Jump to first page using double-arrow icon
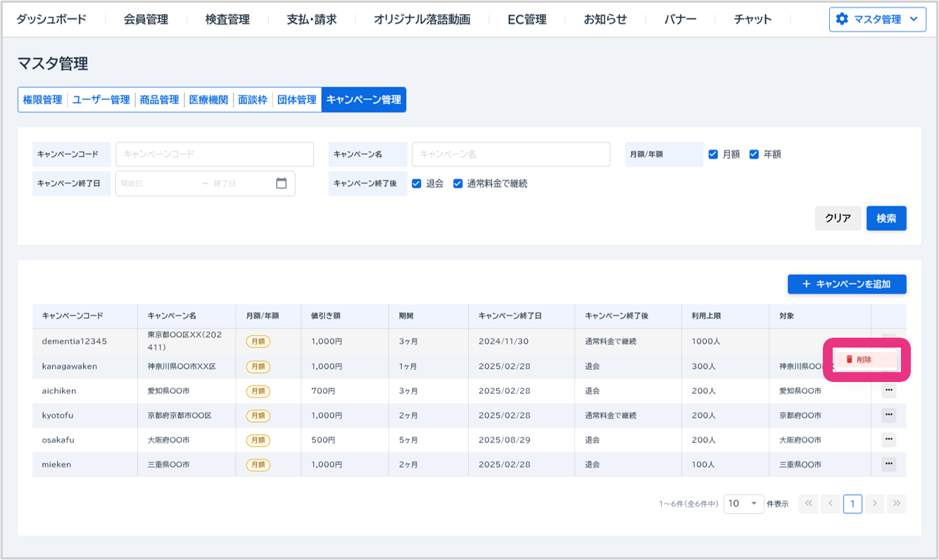Screen dimensions: 939x560 tap(808, 504)
